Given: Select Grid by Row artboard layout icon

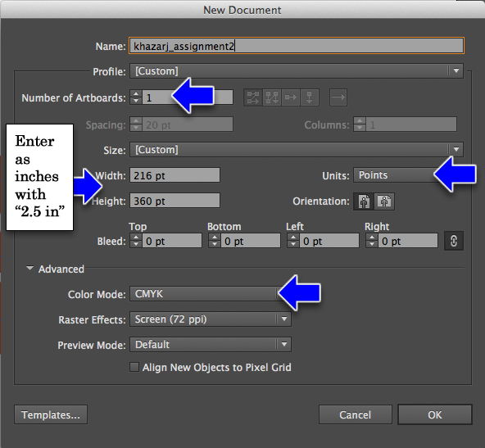Looking at the screenshot, I should [253, 97].
